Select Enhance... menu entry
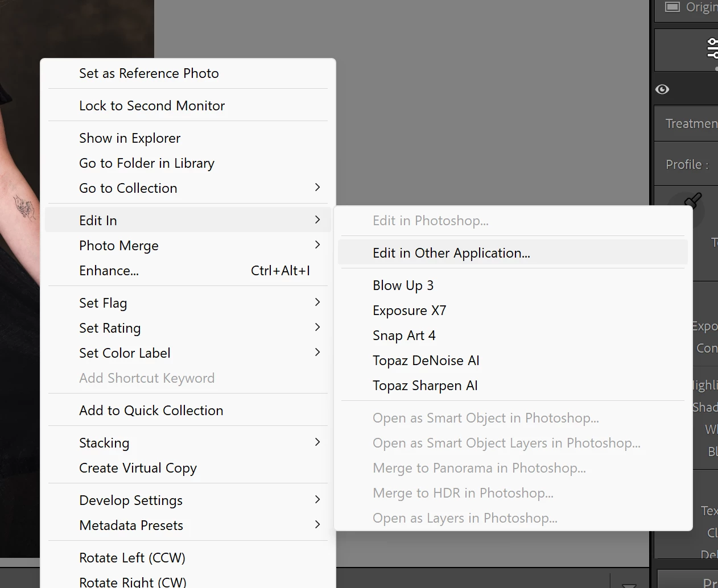This screenshot has width=718, height=588. [188, 271]
